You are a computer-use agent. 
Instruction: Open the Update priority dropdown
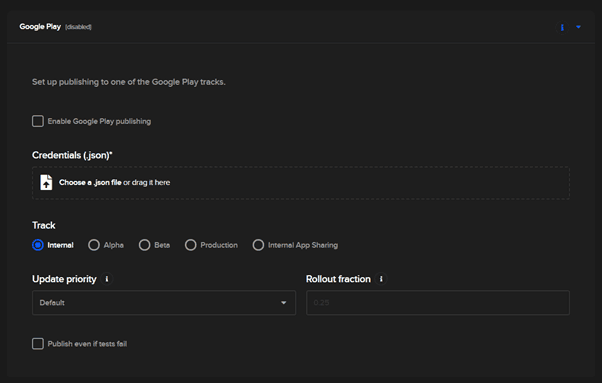(x=164, y=303)
